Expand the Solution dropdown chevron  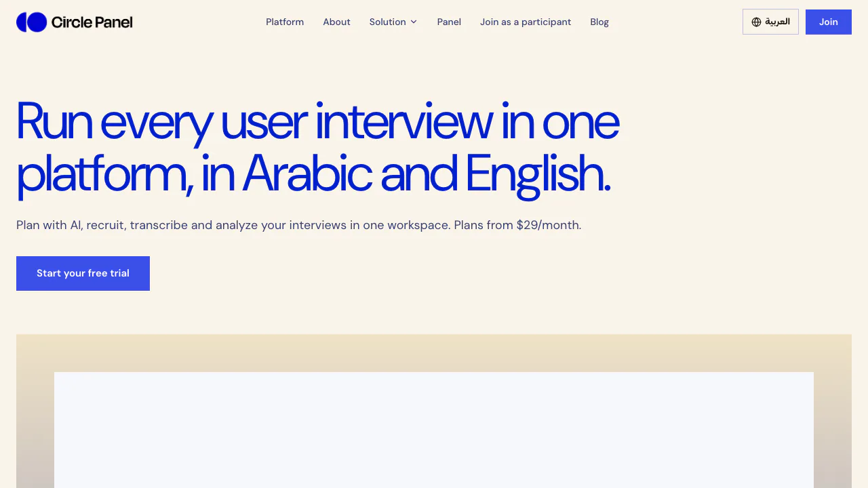click(x=414, y=22)
